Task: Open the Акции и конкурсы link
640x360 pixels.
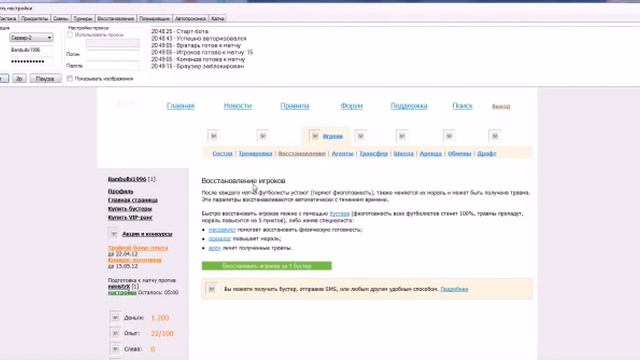Action: [147, 234]
